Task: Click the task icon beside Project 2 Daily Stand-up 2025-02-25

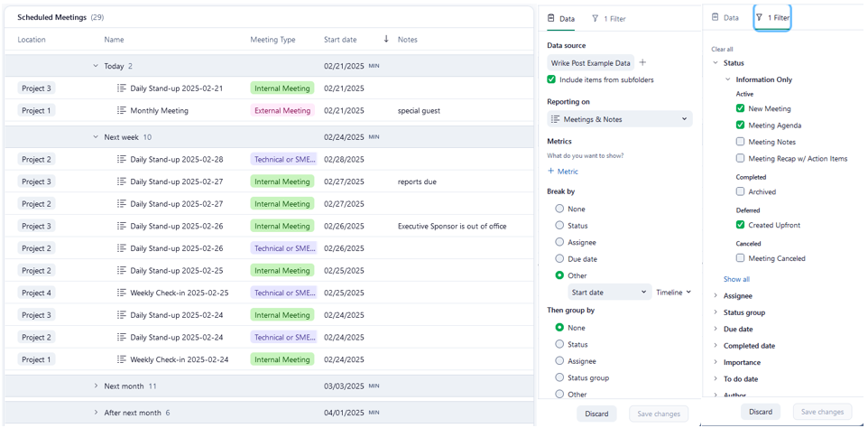Action: (x=122, y=271)
